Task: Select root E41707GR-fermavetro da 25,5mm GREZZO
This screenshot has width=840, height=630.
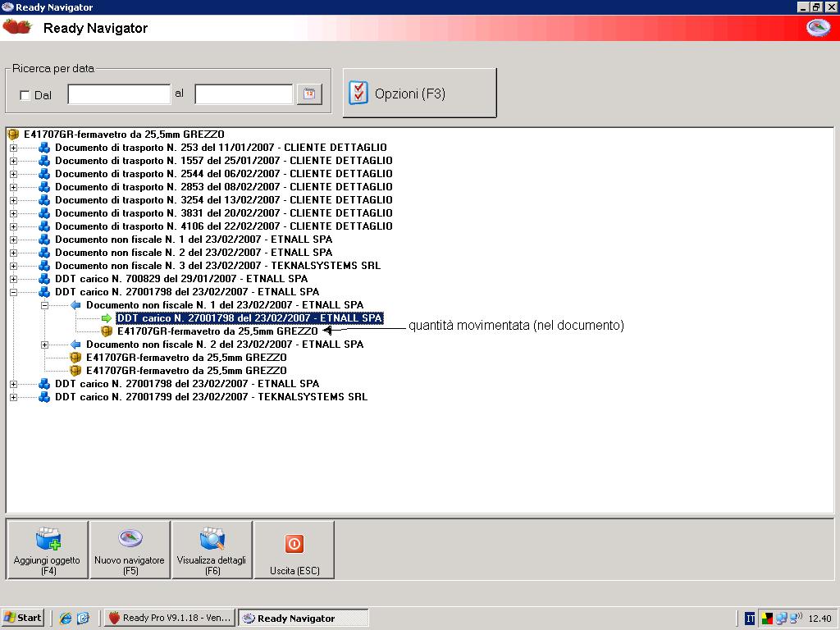Action: [x=125, y=135]
